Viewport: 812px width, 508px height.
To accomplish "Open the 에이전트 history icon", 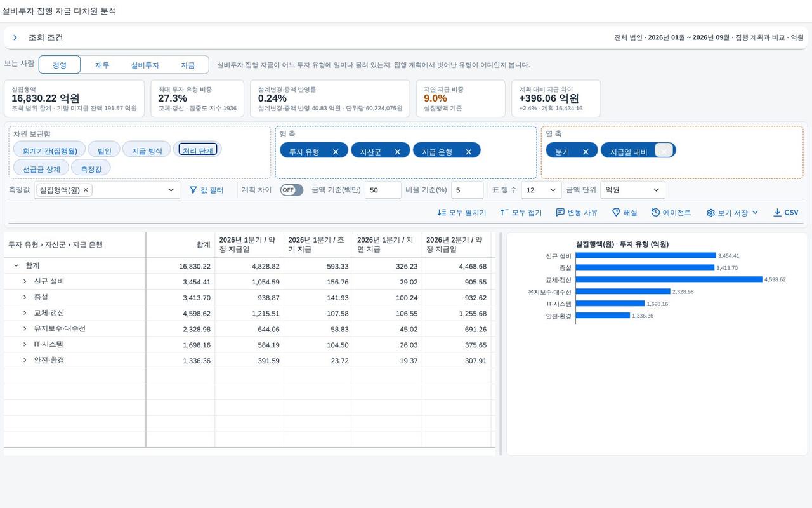I will tap(655, 213).
